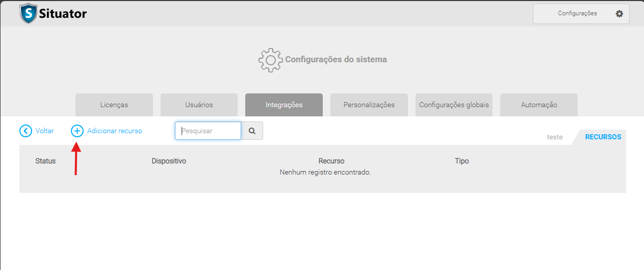Click the Voltar back arrow icon
This screenshot has width=644, height=270.
click(x=25, y=131)
